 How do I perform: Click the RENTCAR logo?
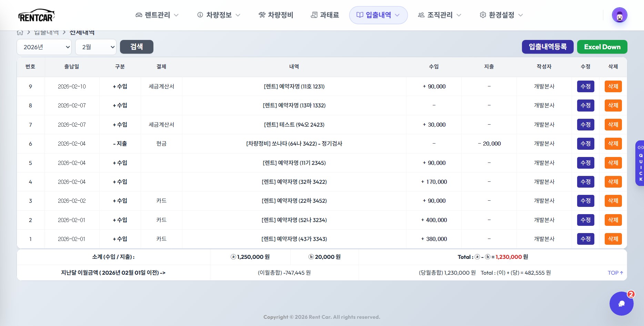point(37,15)
